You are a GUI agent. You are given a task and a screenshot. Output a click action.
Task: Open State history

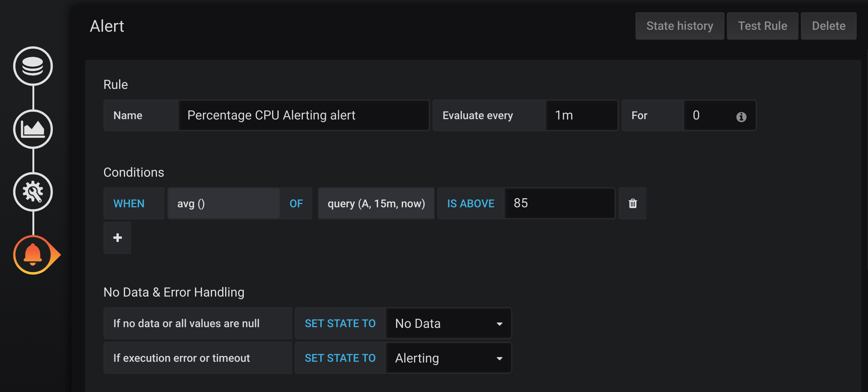(680, 26)
